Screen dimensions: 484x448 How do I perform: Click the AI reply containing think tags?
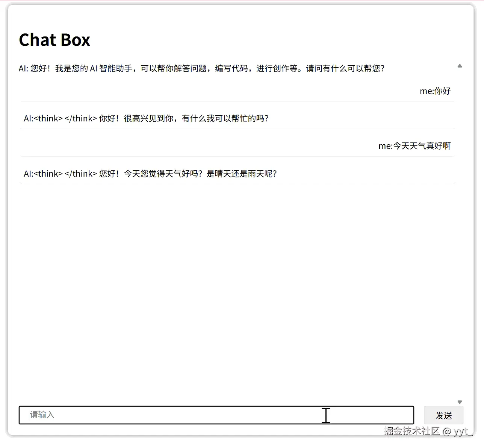coord(146,118)
